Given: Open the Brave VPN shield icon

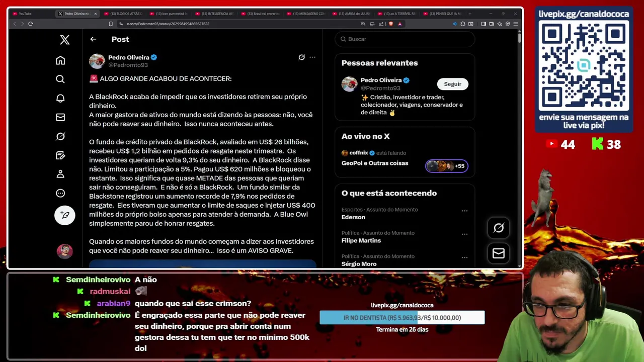Looking at the screenshot, I should [508, 24].
